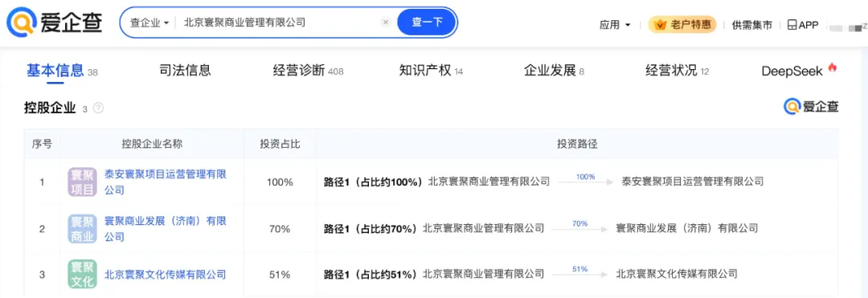Open 北京寰聚文化传媒有限公司 company link
This screenshot has height=298, width=868.
click(166, 274)
